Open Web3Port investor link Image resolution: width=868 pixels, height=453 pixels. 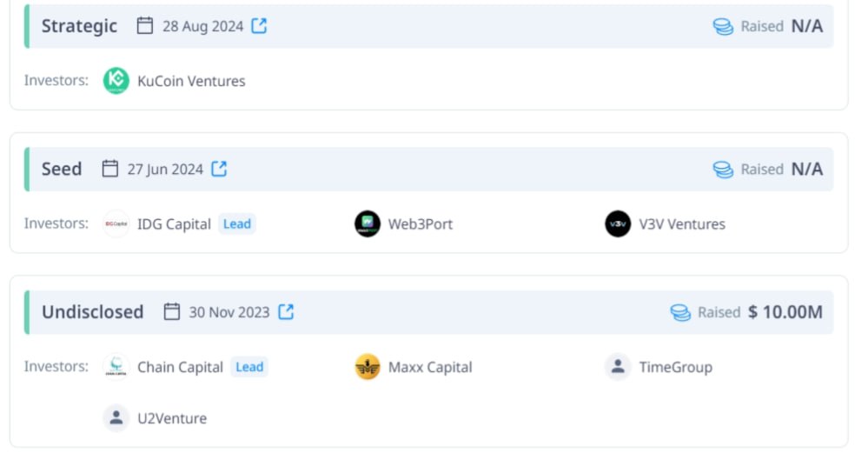(x=421, y=223)
